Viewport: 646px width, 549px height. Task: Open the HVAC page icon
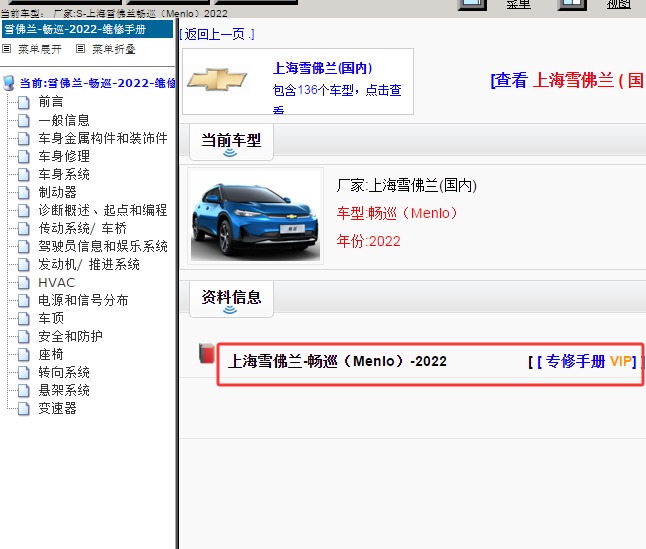pos(24,283)
